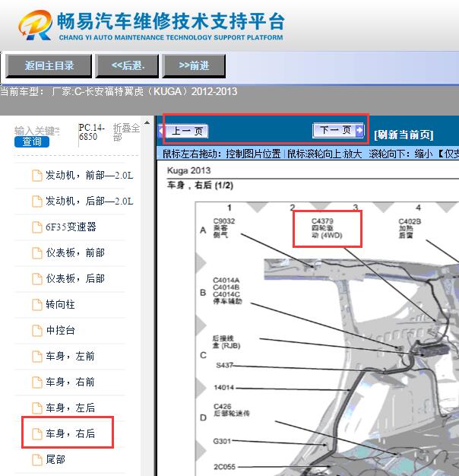Open previous page with 上一页
Screen dimensions: 459x476
(x=183, y=131)
